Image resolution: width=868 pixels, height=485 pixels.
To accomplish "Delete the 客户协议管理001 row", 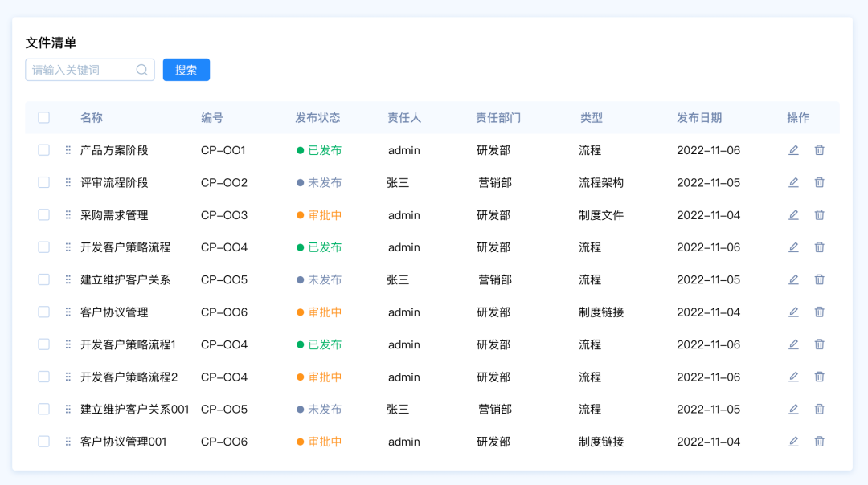I will click(820, 441).
